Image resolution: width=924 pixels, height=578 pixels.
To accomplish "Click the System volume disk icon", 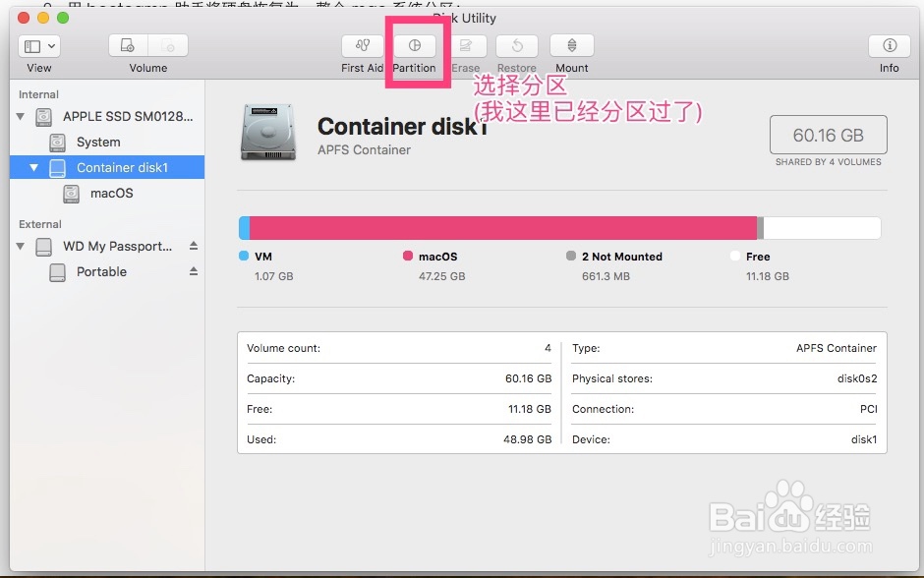I will click(57, 142).
